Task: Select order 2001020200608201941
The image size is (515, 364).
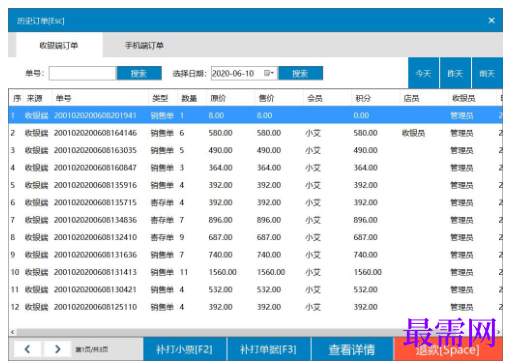Action: tap(256, 115)
